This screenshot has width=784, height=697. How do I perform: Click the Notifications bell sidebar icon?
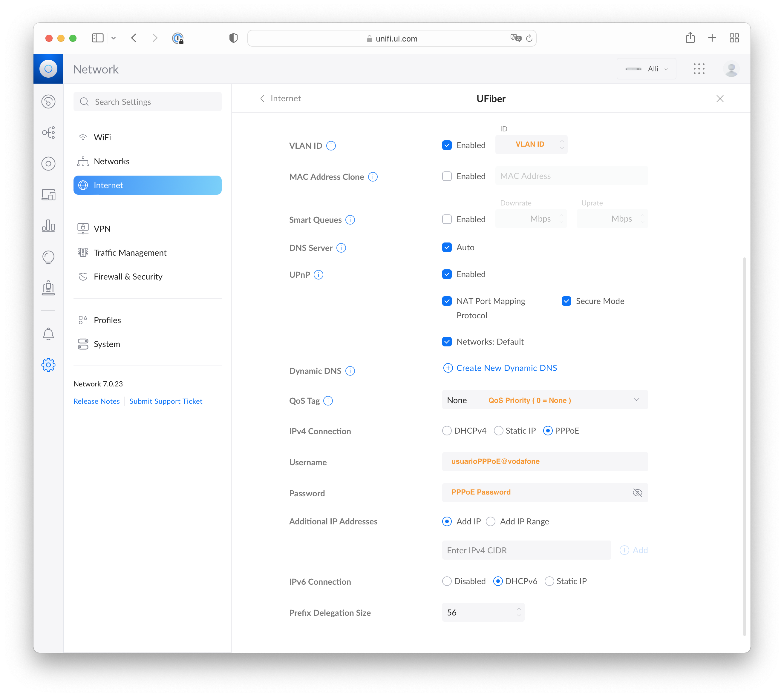[x=48, y=334]
